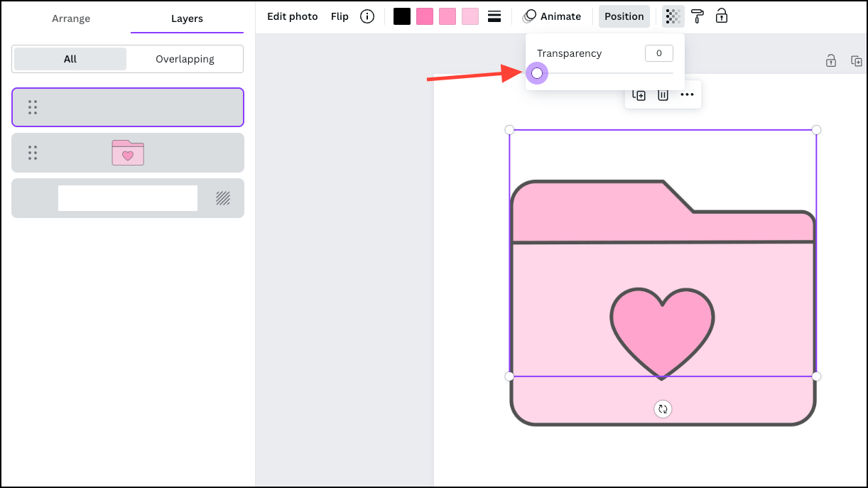Select the black color swatch
This screenshot has width=868, height=488.
pos(402,16)
